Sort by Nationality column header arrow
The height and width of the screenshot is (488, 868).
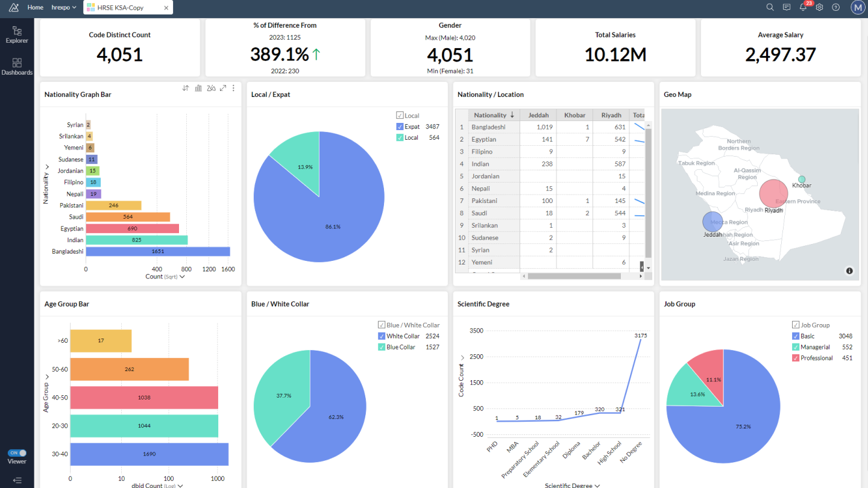[512, 115]
